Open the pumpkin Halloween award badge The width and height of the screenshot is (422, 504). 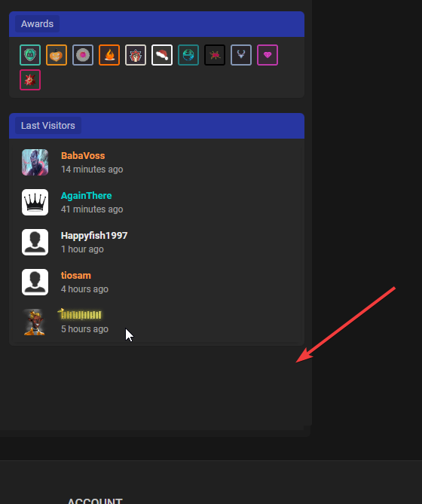57,55
